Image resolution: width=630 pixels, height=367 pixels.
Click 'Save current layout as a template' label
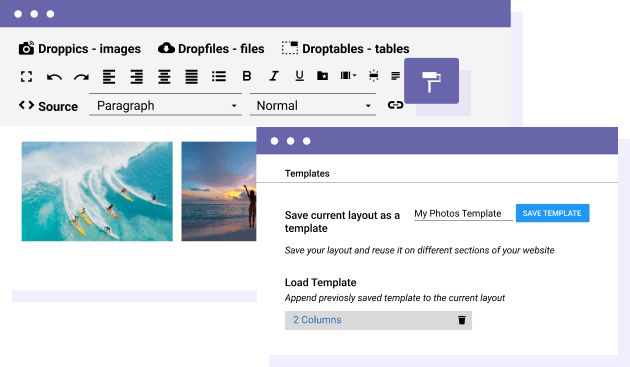pyautogui.click(x=342, y=221)
